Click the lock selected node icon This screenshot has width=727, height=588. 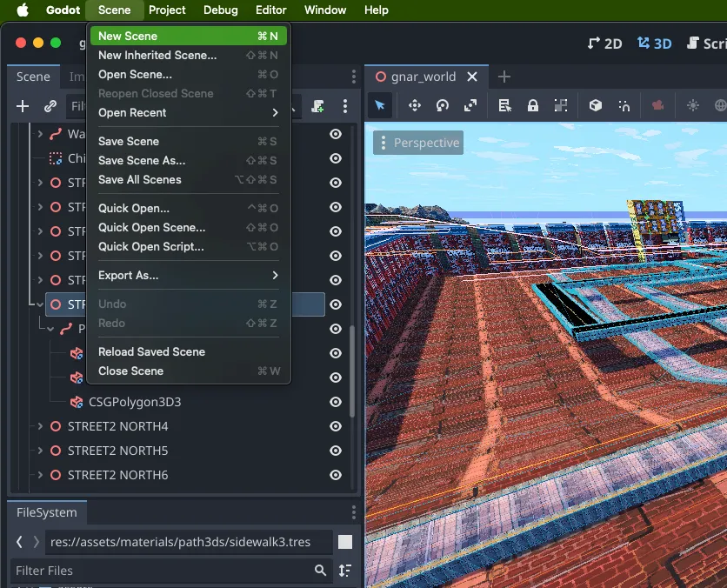[x=533, y=106]
